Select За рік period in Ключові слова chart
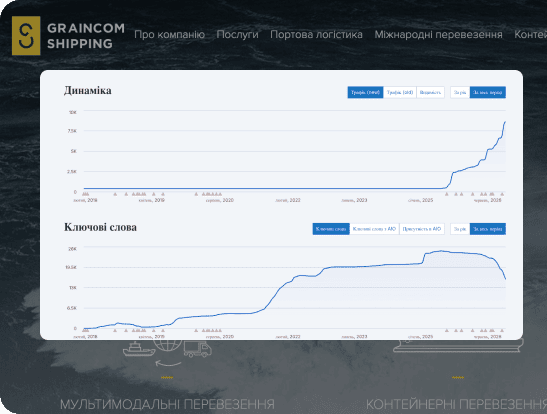 tap(460, 229)
